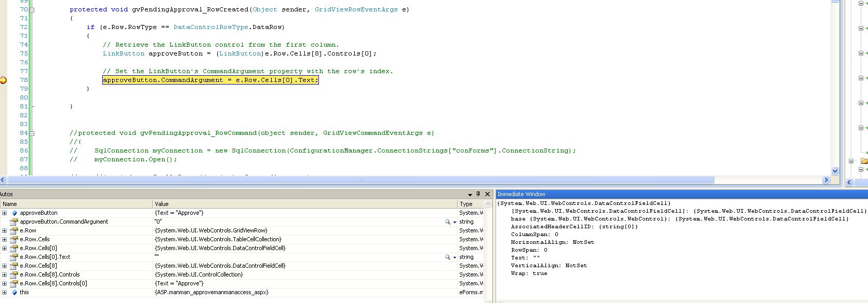868x303 pixels.
Task: Expand the e.Row.Cells[8].Controls[0] node
Action: pos(5,283)
